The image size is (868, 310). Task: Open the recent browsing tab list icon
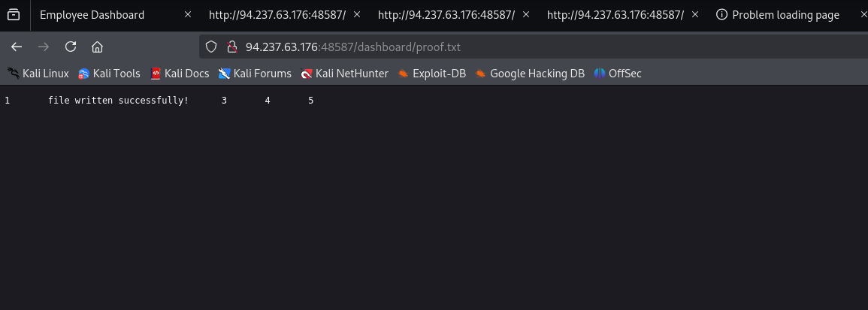pos(14,14)
